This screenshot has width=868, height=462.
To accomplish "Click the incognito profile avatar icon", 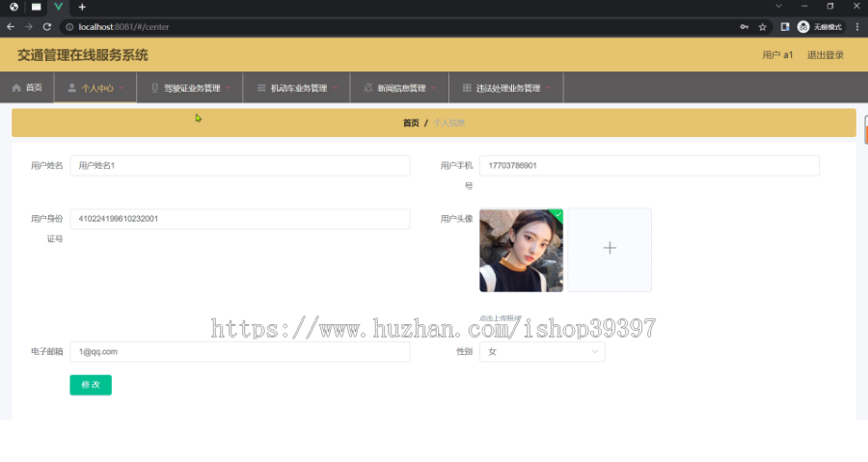I will coord(803,27).
